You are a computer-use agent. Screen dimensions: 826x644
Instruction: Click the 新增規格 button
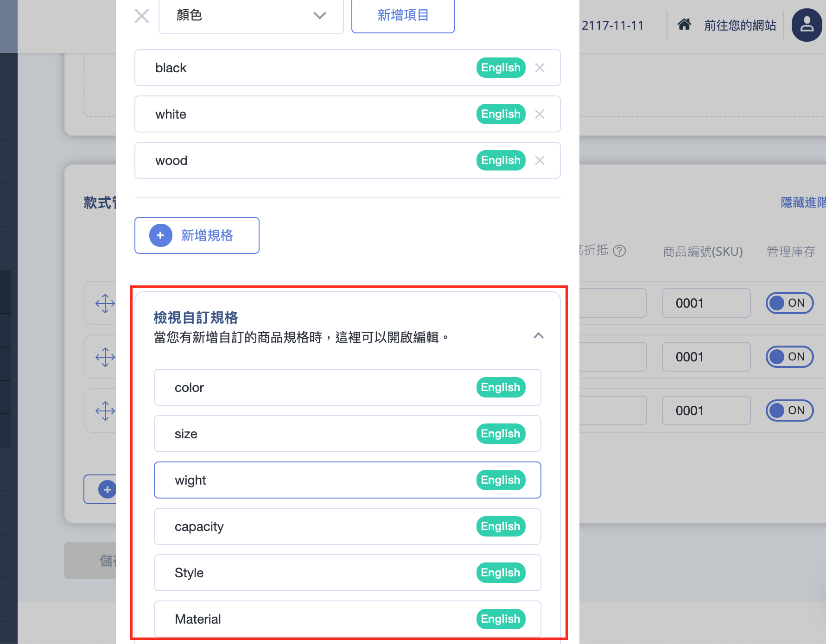tap(197, 235)
